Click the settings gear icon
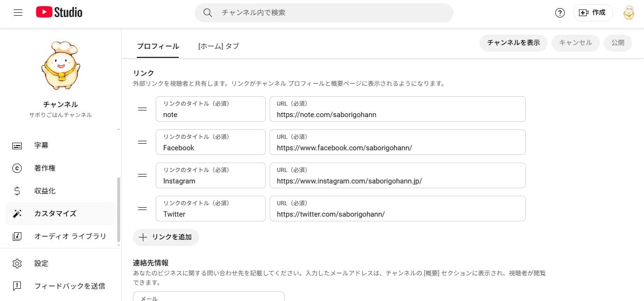 17,264
